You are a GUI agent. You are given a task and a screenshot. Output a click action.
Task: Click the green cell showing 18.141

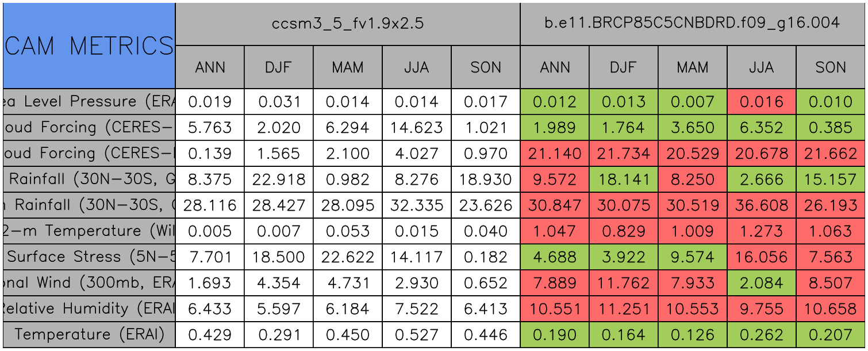point(624,179)
